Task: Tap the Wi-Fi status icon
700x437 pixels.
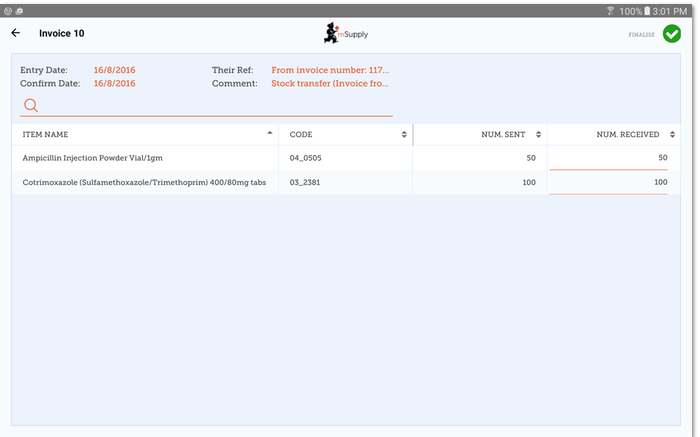Action: [610, 9]
